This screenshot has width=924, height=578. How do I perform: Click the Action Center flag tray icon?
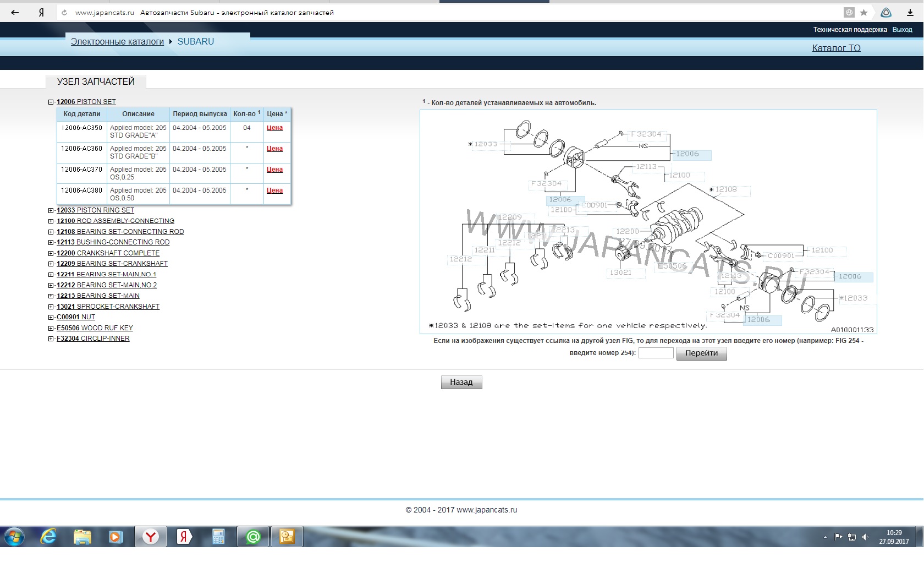point(838,537)
